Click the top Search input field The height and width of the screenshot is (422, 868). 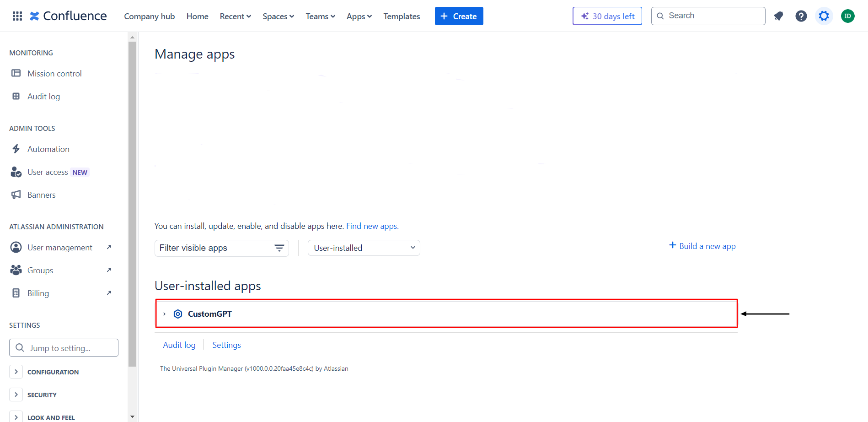tap(708, 16)
